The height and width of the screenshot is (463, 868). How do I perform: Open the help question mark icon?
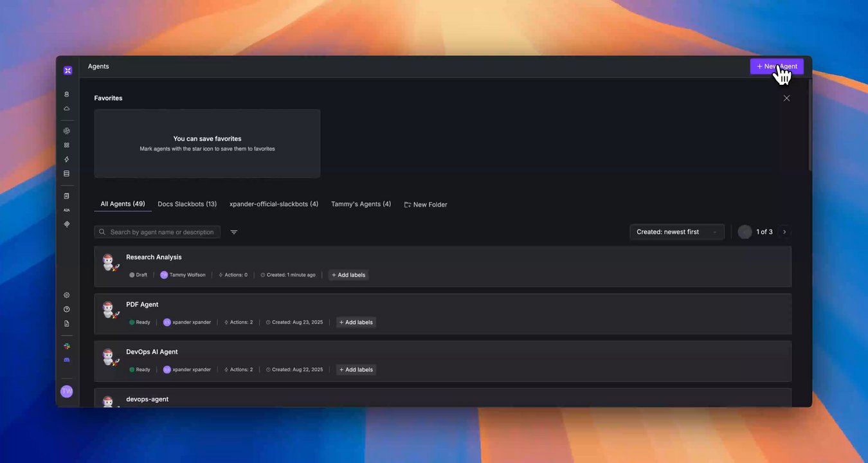point(66,309)
